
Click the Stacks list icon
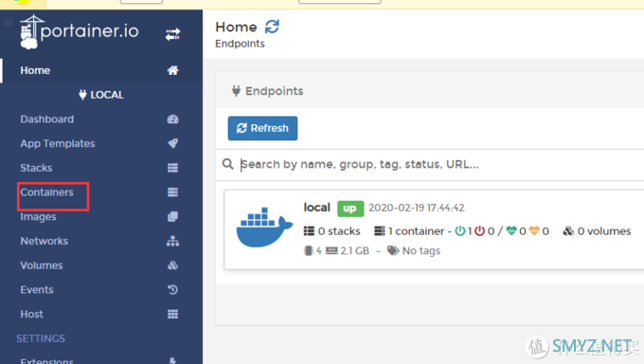(172, 168)
